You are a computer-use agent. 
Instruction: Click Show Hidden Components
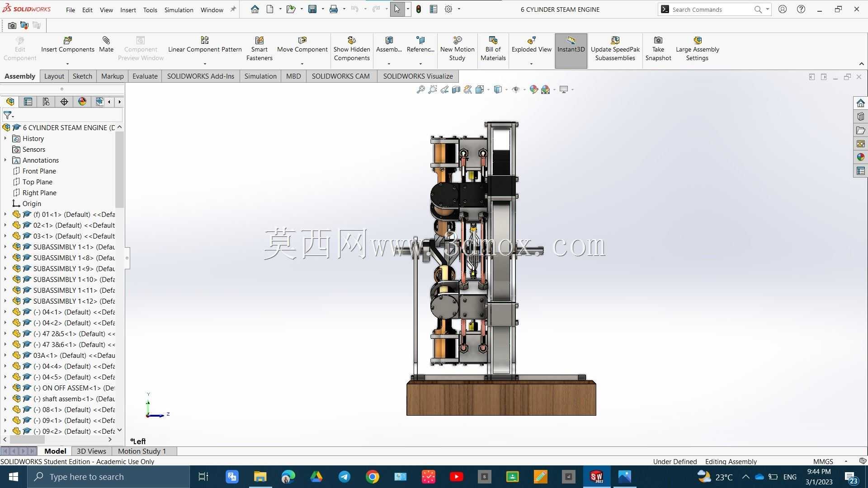point(352,49)
